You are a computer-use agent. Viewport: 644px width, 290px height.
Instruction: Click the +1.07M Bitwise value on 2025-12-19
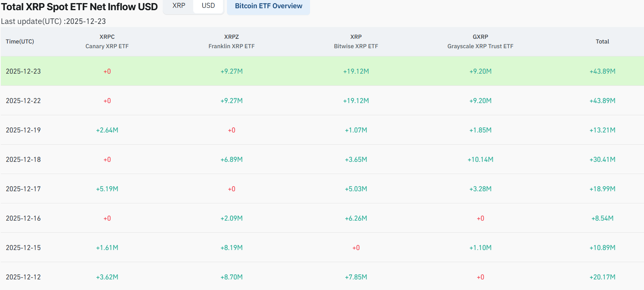point(356,130)
